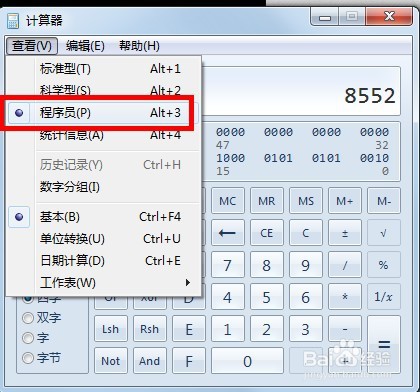
Task: Choose 统计信息(A) mode in menu
Action: pyautogui.click(x=104, y=135)
